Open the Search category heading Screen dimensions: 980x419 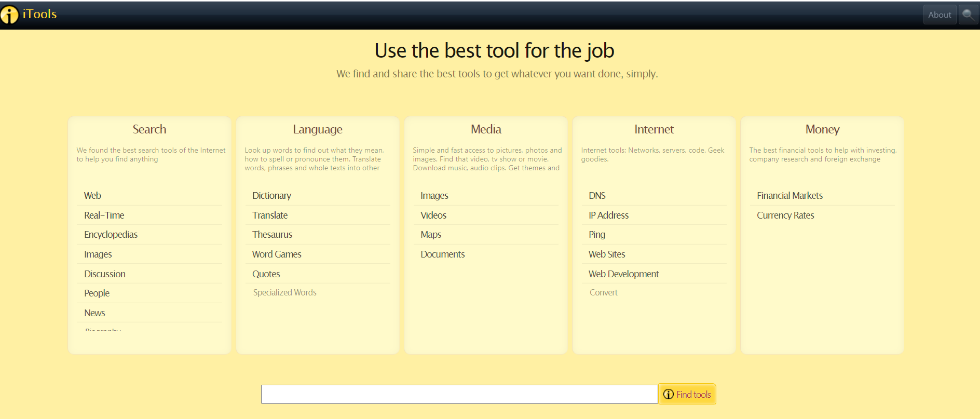tap(149, 129)
